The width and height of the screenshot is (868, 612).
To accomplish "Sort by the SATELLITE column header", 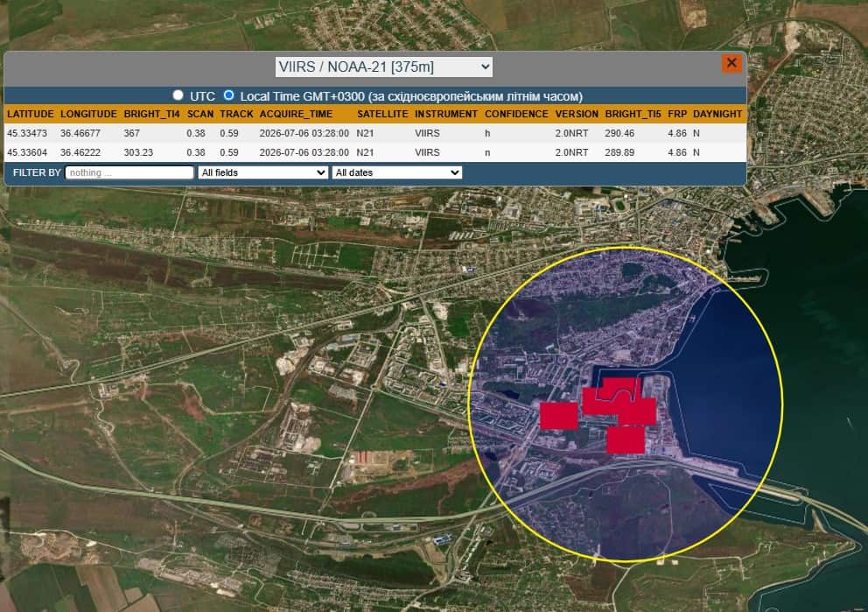I will point(382,114).
